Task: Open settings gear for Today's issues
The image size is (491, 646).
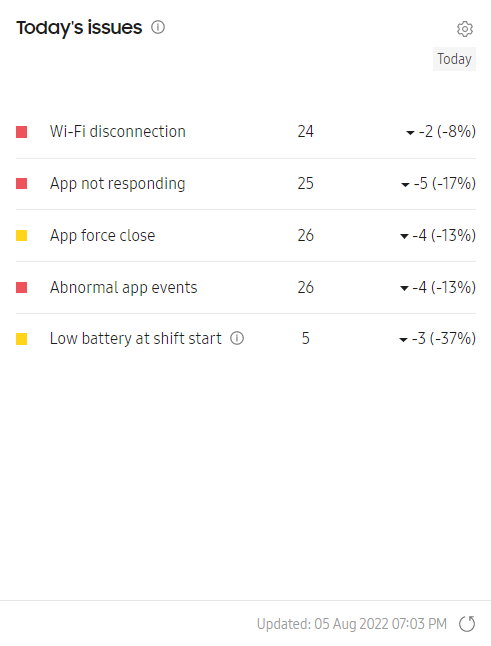Action: [465, 29]
